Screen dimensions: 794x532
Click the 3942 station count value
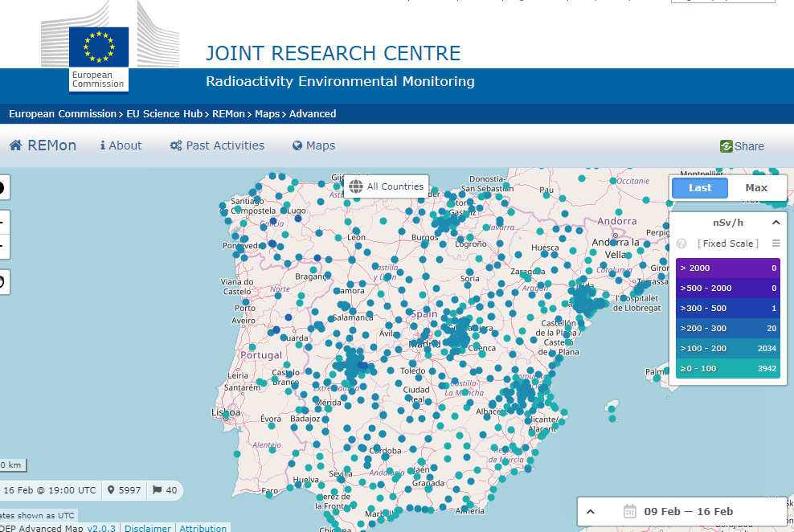tap(767, 369)
